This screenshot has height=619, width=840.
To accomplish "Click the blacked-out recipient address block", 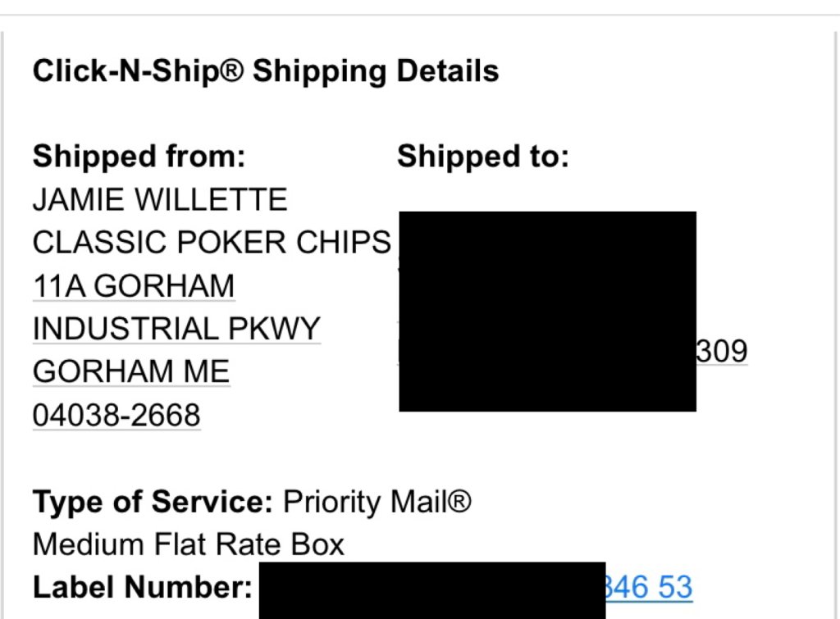I will click(x=547, y=311).
